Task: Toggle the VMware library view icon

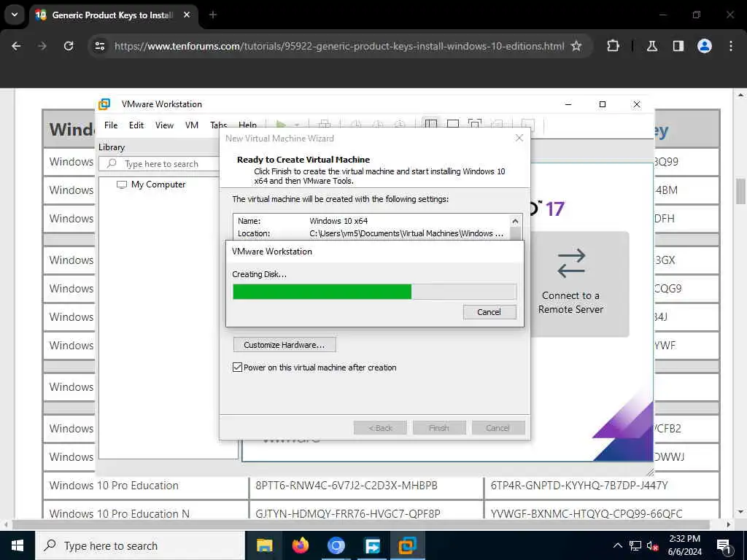Action: pos(431,124)
